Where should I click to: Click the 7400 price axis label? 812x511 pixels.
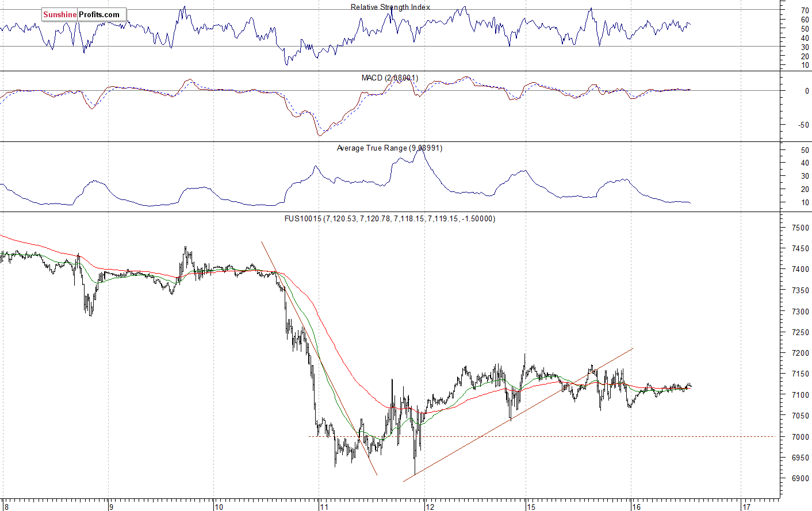click(800, 270)
